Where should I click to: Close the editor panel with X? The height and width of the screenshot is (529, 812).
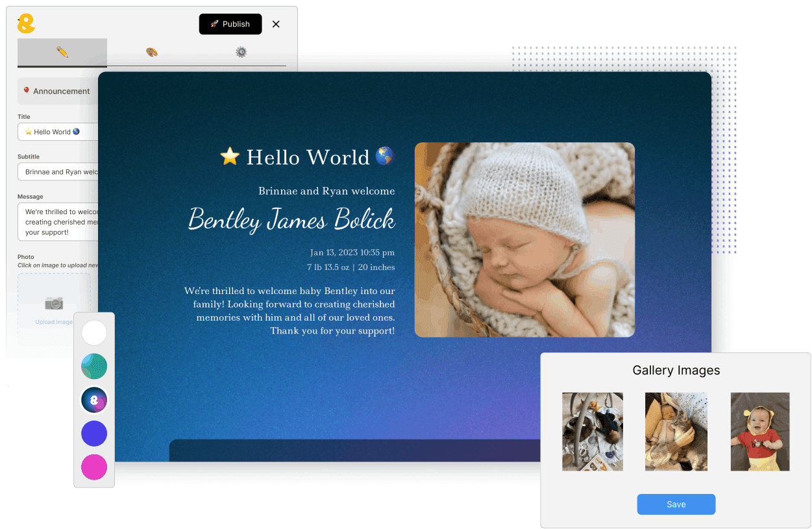tap(276, 24)
